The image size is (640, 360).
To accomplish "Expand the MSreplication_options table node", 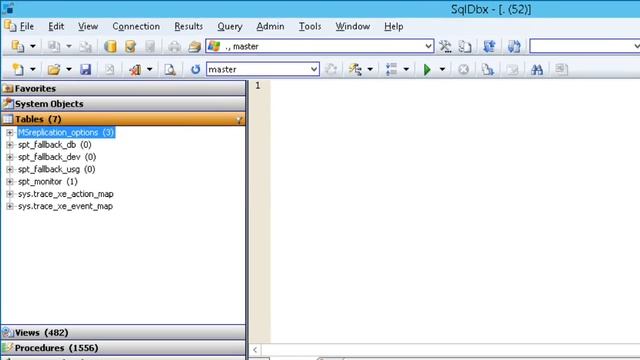I will tap(10, 133).
